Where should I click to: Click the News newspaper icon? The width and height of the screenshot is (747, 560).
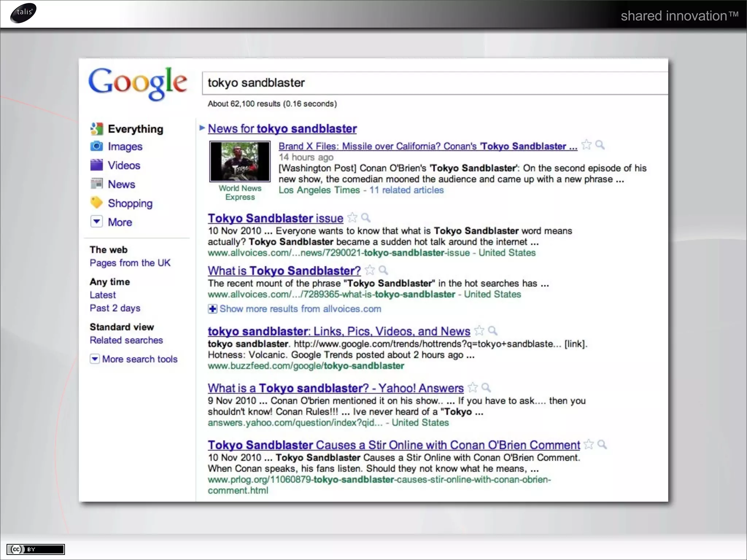[96, 184]
